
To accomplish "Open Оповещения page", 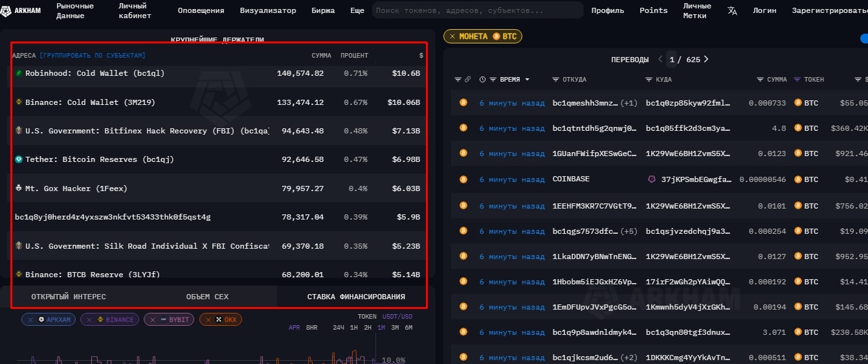I will coord(201,10).
